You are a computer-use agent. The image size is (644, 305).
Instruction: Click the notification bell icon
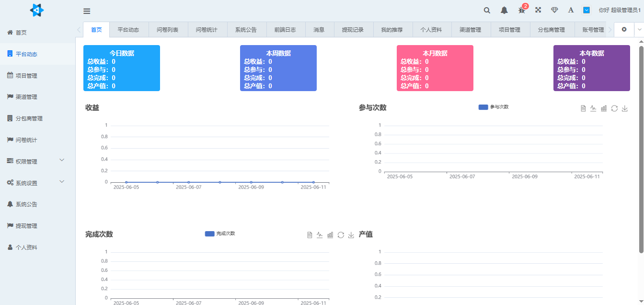pos(504,10)
